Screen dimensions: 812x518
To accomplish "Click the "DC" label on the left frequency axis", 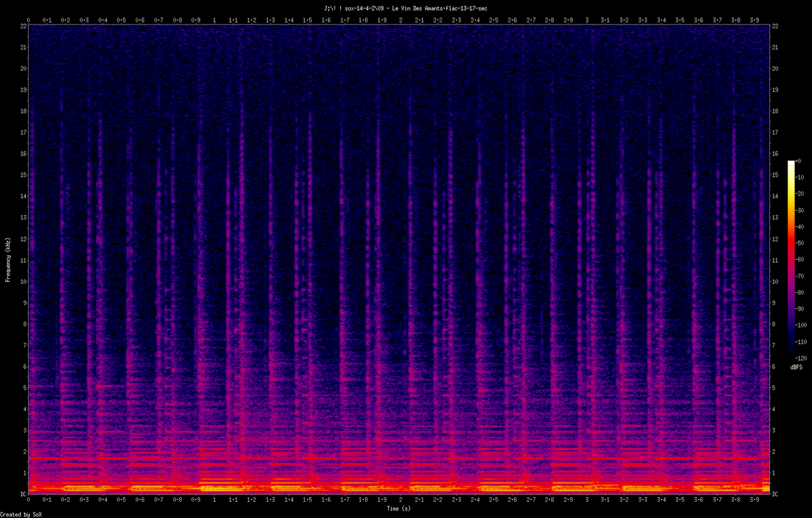I will coord(23,494).
